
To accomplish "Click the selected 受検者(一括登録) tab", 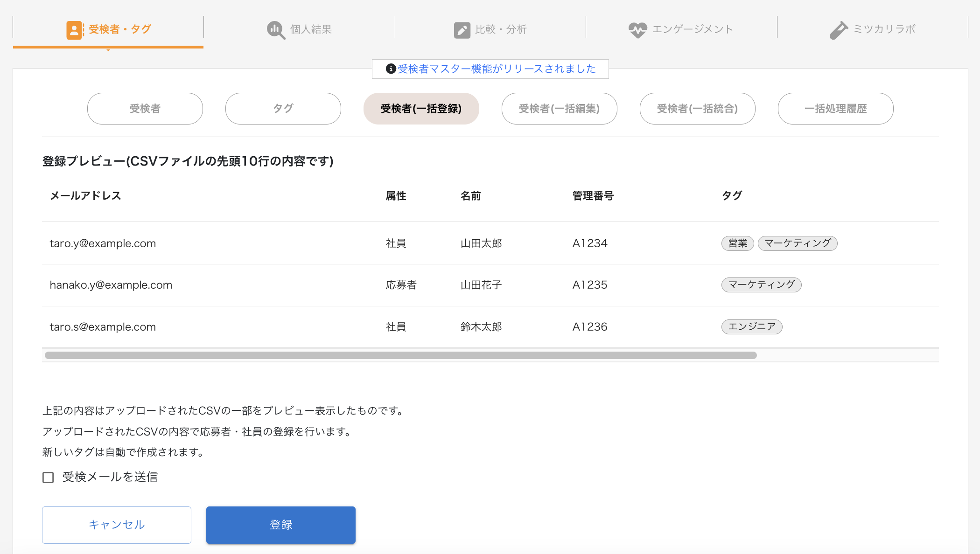I will pyautogui.click(x=421, y=109).
